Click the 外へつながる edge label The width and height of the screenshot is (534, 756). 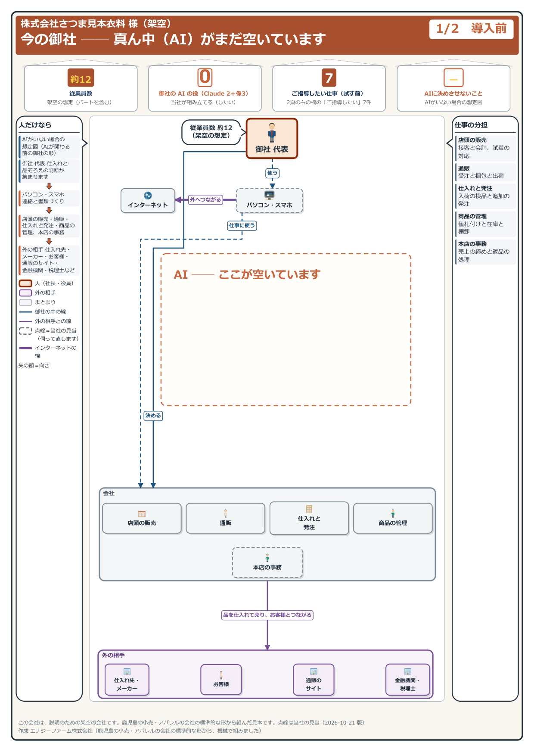(205, 200)
